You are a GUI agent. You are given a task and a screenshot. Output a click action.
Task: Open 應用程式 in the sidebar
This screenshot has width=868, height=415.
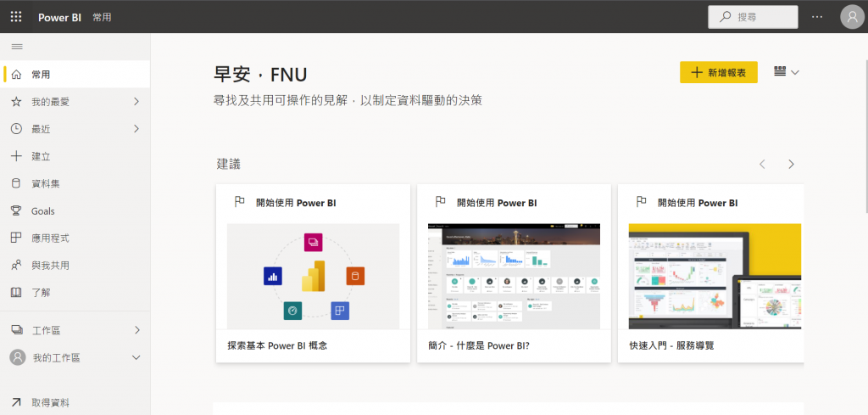point(75,238)
